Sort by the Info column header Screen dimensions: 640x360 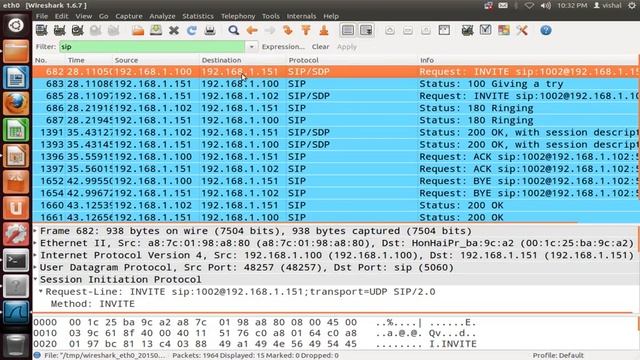(x=528, y=60)
